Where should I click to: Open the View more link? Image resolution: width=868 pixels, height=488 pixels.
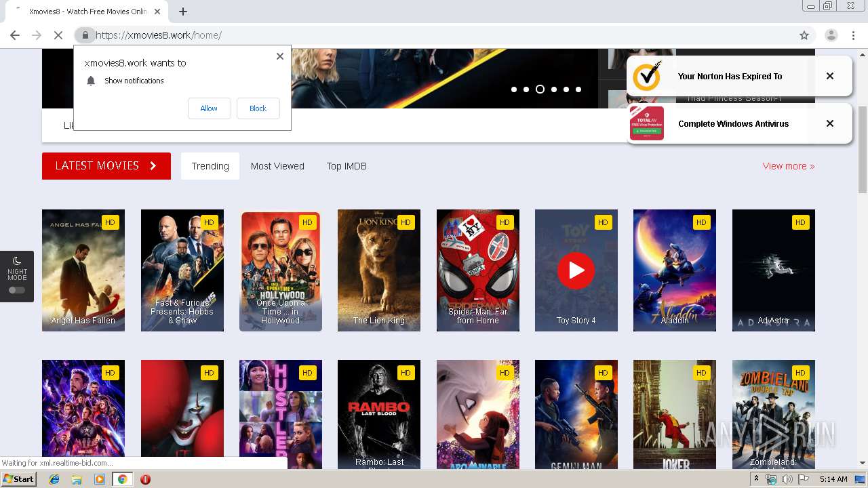[789, 166]
